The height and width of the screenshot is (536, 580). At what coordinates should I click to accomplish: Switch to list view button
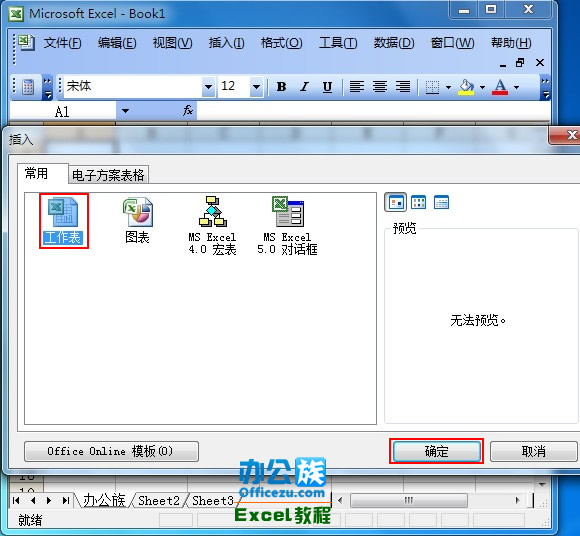pyautogui.click(x=418, y=202)
